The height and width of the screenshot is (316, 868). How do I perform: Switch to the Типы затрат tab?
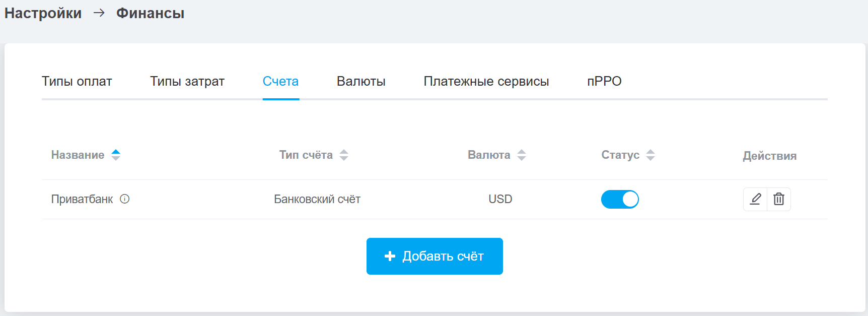coord(187,81)
